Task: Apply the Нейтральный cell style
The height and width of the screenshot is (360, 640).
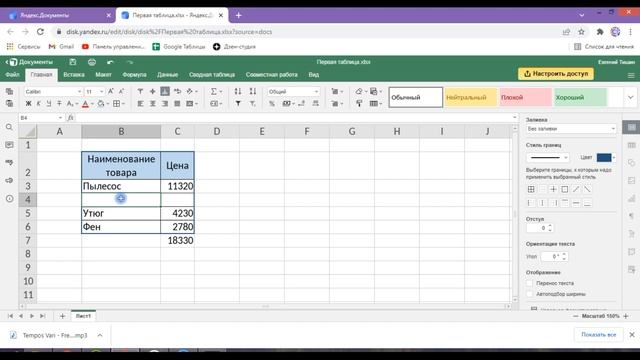Action: [x=471, y=98]
